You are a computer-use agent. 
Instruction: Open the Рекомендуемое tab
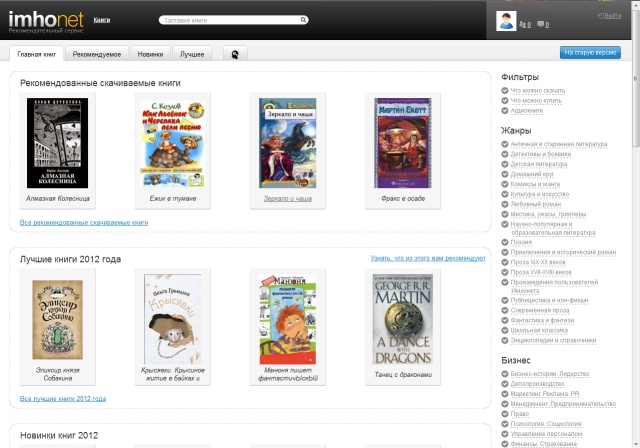click(97, 54)
